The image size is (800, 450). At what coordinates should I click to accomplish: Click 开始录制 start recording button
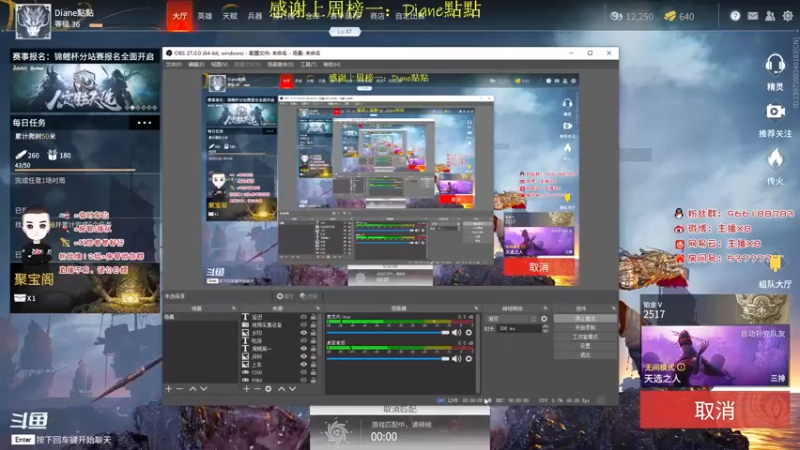point(585,328)
